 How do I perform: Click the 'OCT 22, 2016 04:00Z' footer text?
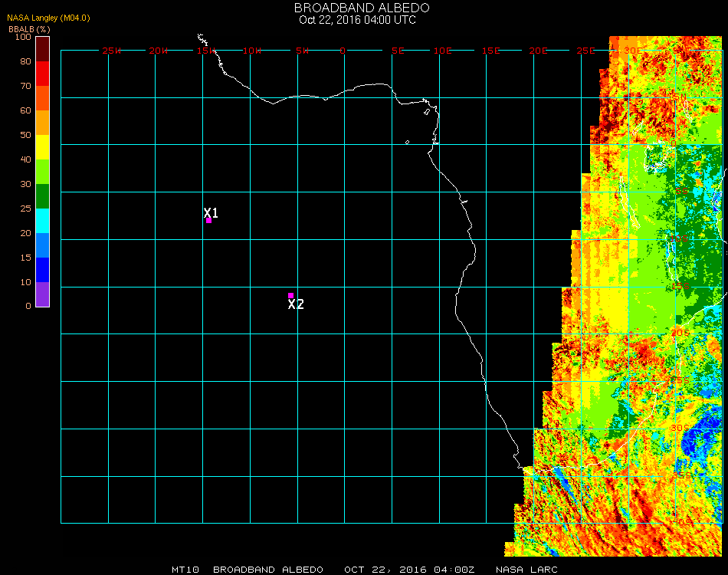pyautogui.click(x=409, y=570)
